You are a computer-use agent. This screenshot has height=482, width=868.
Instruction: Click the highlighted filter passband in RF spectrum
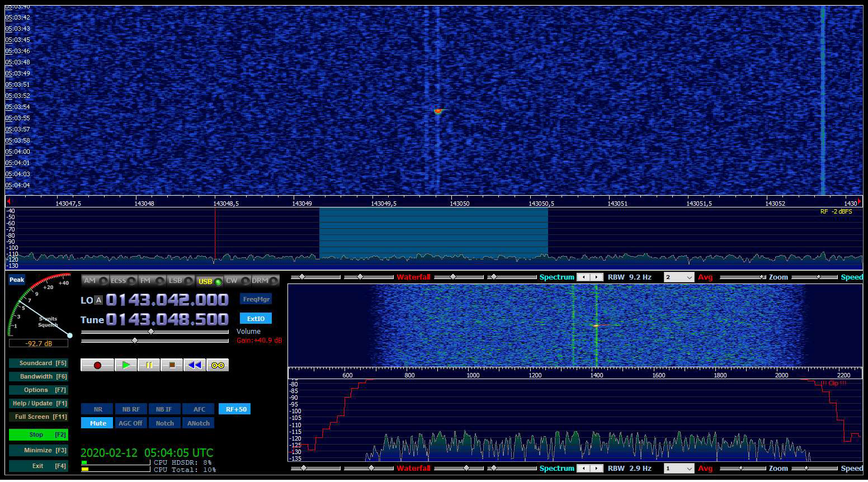[x=433, y=234]
